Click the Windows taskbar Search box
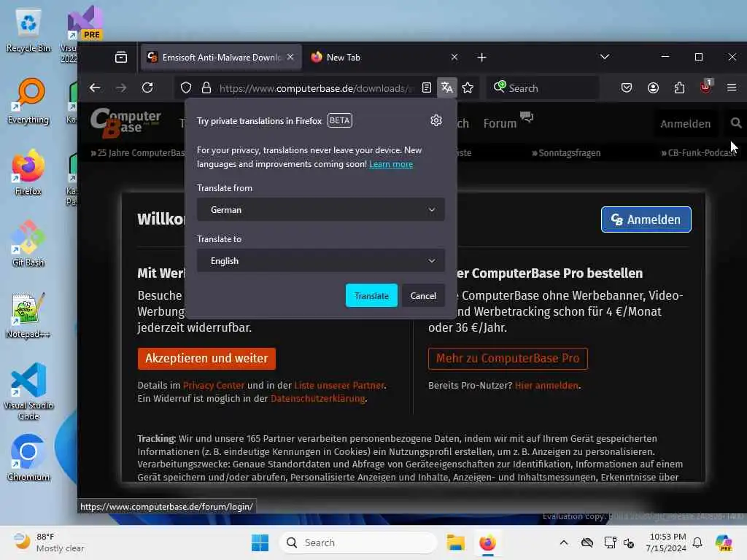 (357, 542)
